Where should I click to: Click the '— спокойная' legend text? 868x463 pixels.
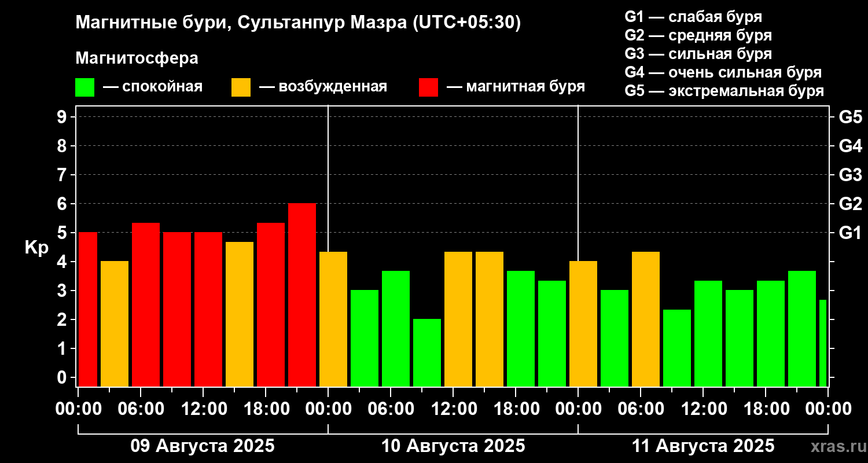152,87
